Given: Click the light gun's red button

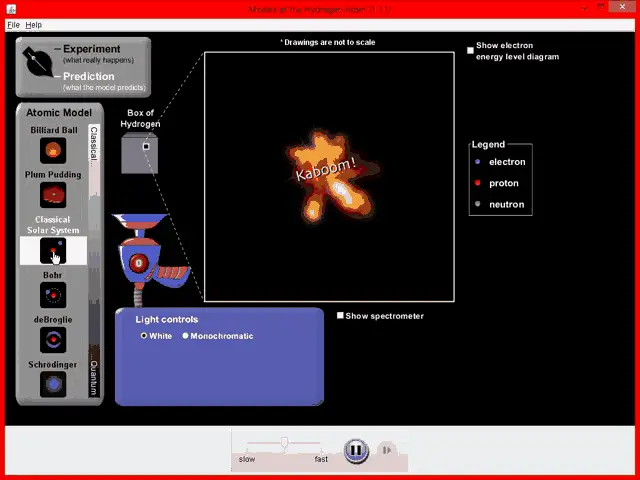Looking at the screenshot, I should click(139, 263).
